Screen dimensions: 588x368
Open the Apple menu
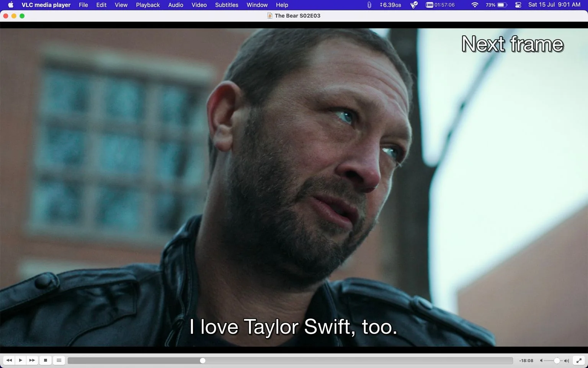coord(11,5)
